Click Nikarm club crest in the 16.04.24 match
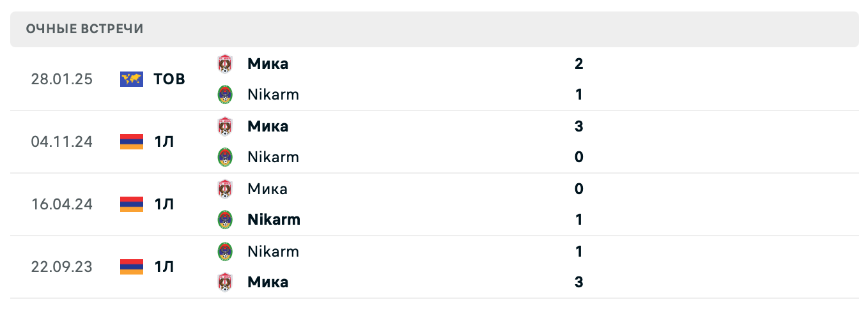The image size is (868, 309). click(x=224, y=220)
